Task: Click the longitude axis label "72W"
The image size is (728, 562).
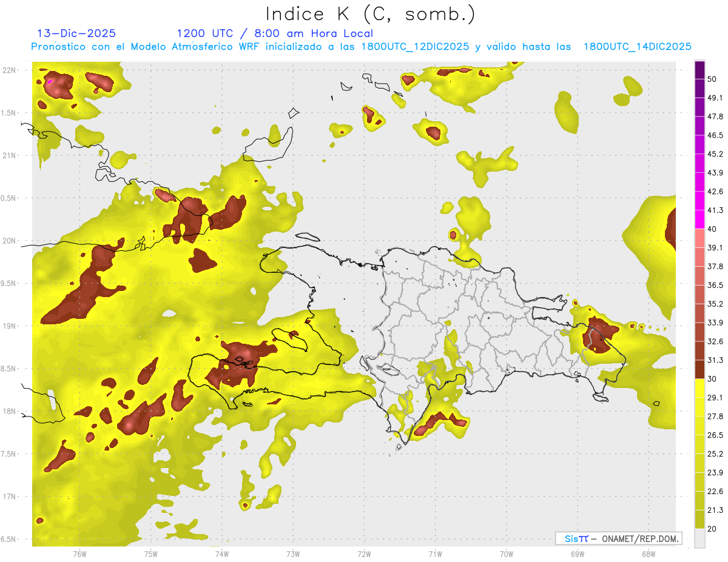Action: pos(364,554)
